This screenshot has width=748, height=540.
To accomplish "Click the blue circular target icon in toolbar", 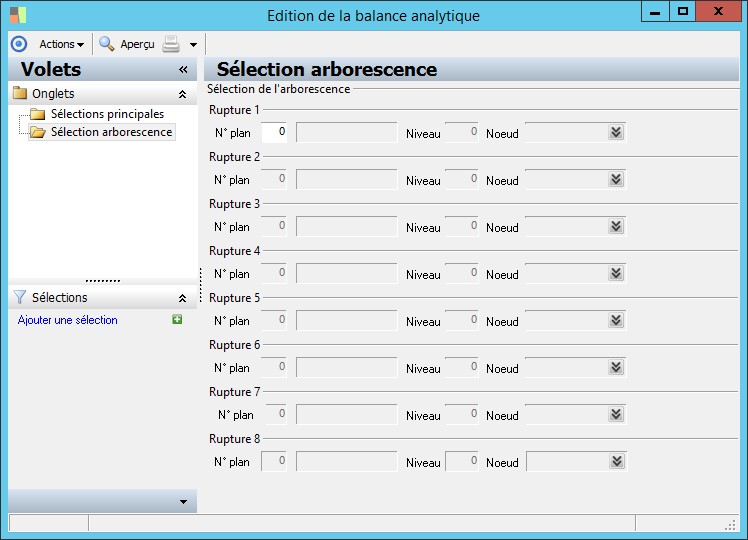I will click(x=19, y=44).
